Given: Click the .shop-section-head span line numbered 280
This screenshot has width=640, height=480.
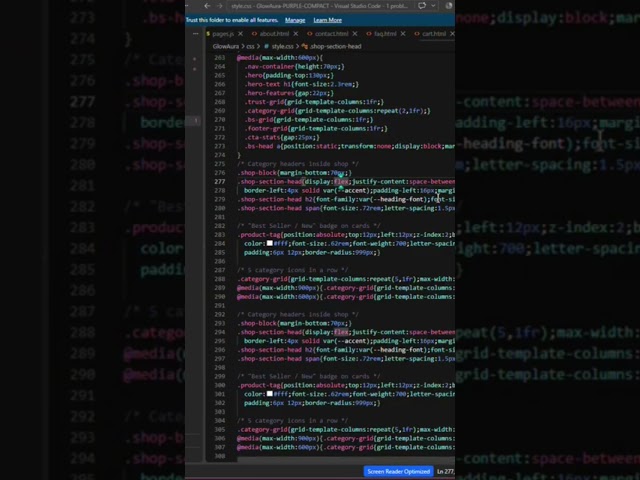Looking at the screenshot, I should 346,208.
